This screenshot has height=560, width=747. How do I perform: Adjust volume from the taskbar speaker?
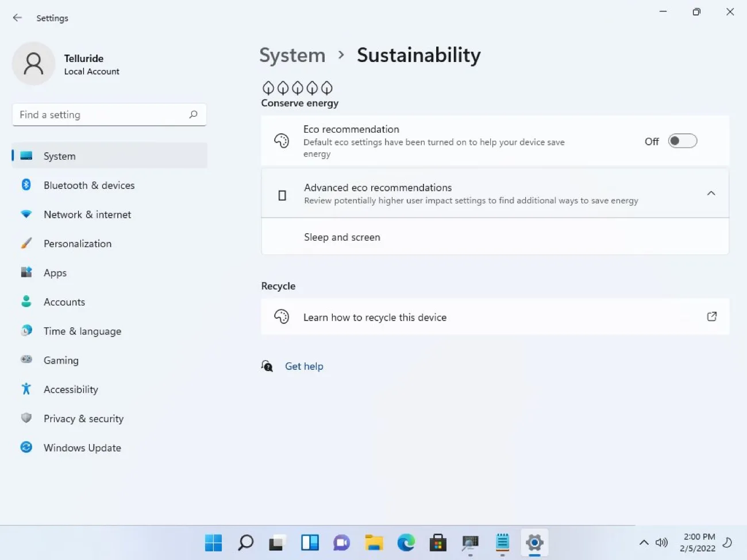pos(661,542)
